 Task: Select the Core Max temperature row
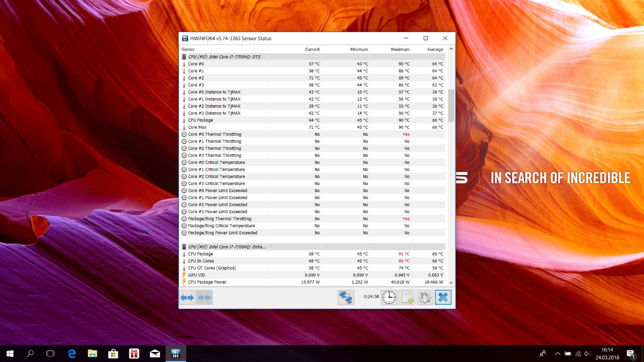[197, 127]
